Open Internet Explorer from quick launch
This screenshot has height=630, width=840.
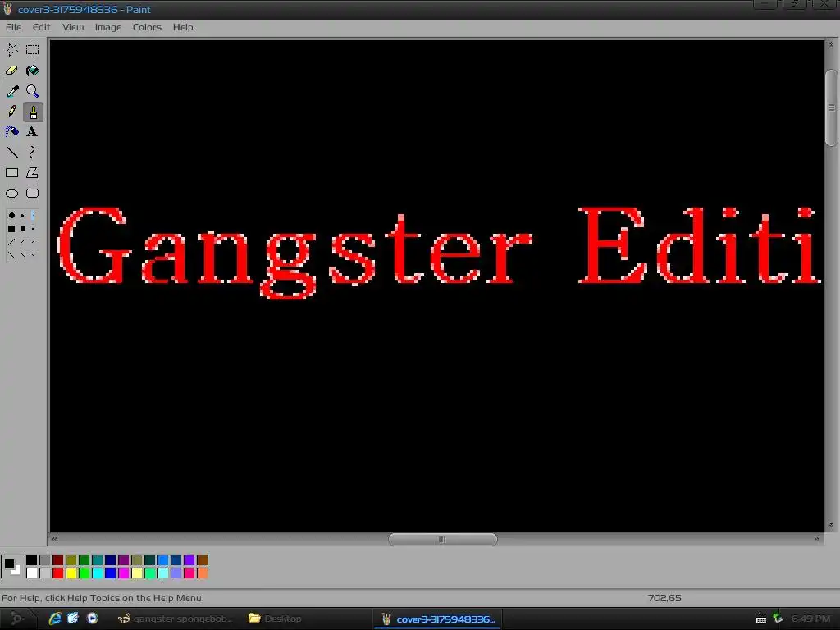coord(55,619)
